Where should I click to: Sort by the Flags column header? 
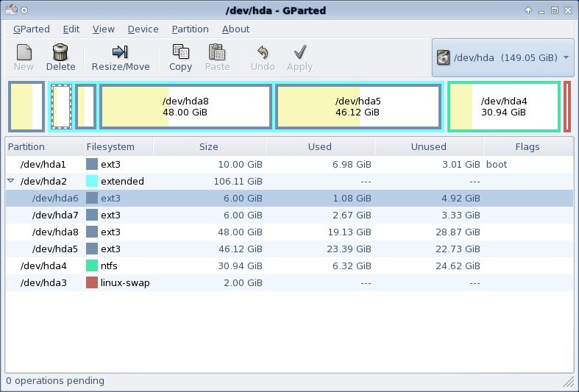[x=528, y=147]
